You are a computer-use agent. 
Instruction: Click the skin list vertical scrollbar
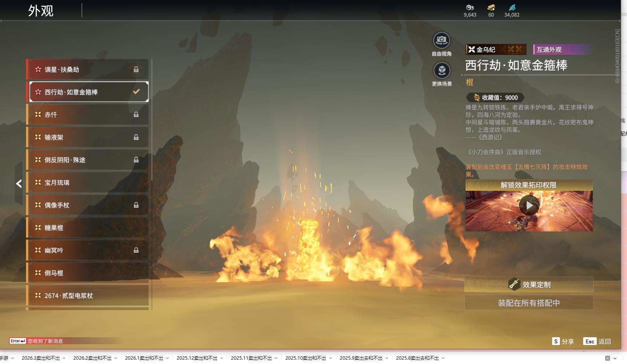(x=151, y=184)
